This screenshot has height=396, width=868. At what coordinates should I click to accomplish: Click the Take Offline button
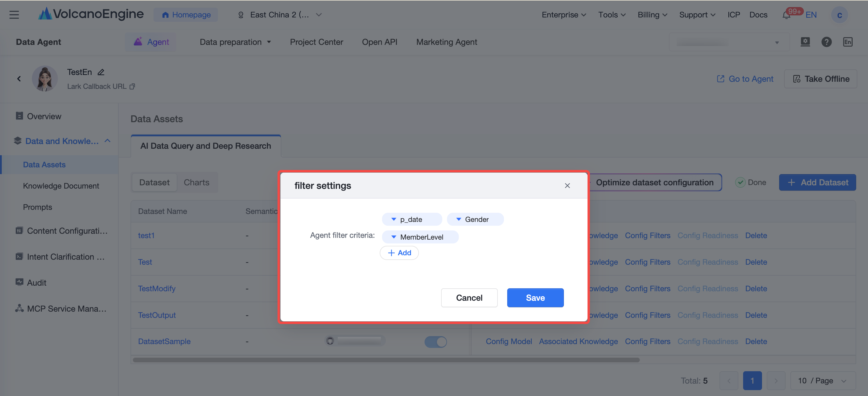pos(820,78)
